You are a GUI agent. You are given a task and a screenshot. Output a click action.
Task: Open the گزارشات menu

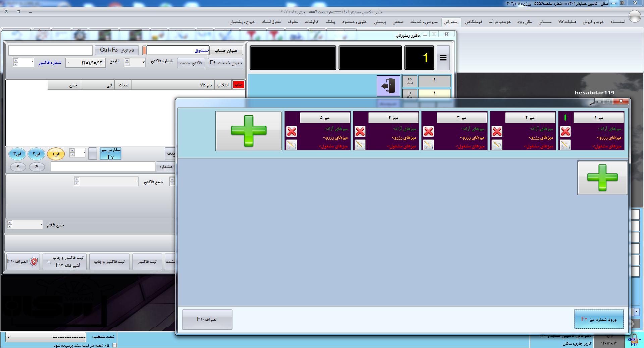(x=312, y=22)
